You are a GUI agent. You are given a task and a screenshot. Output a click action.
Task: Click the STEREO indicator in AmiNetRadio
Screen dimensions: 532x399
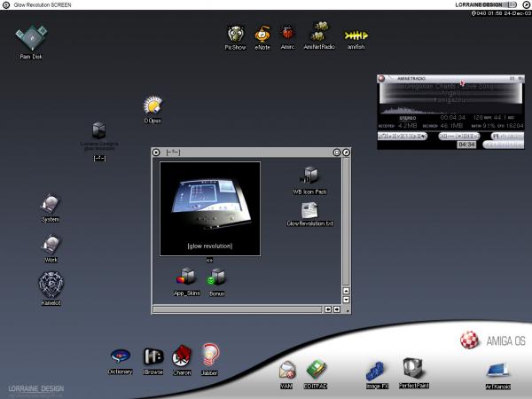(x=408, y=118)
